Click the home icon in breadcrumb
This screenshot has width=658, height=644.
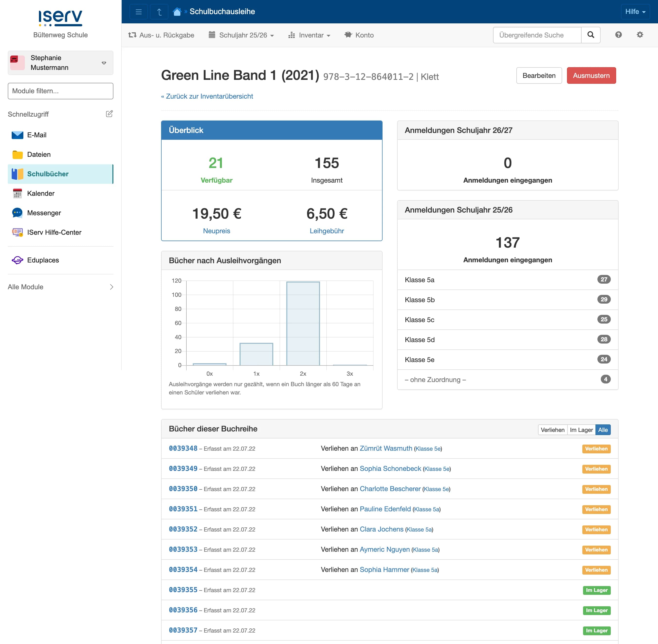click(x=177, y=12)
